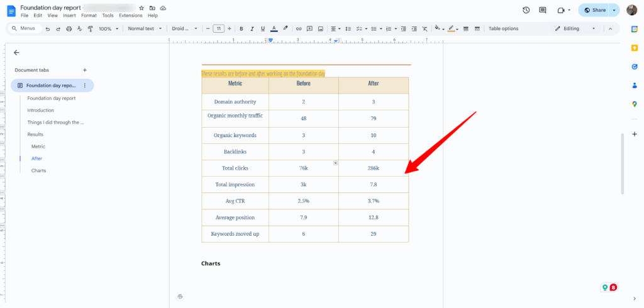The height and width of the screenshot is (308, 644).
Task: Toggle italic formatting
Action: 252,28
